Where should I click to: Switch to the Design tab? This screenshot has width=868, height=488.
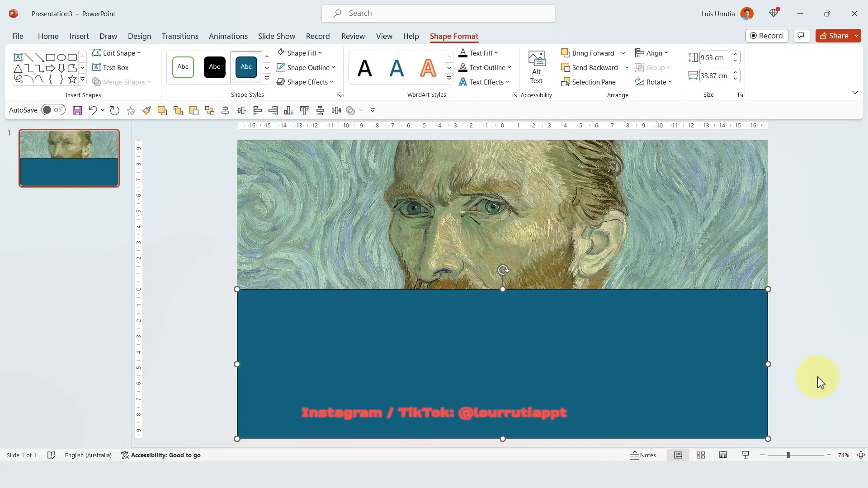click(139, 36)
